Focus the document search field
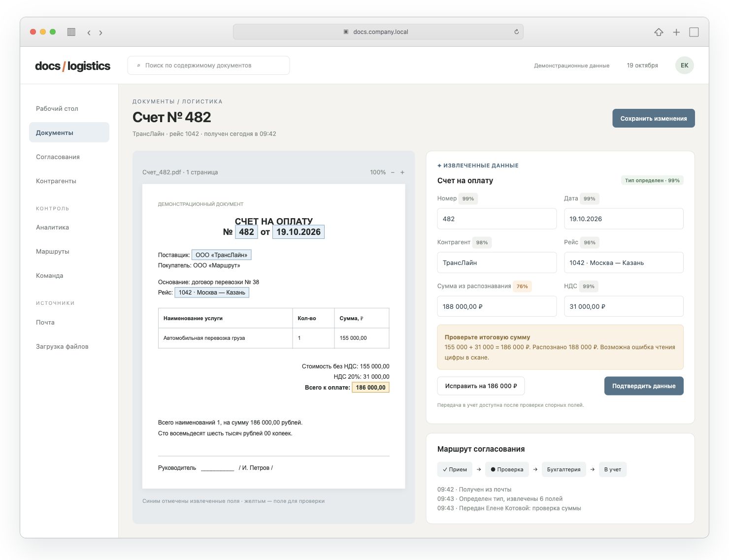Image resolution: width=729 pixels, height=560 pixels. pyautogui.click(x=208, y=66)
